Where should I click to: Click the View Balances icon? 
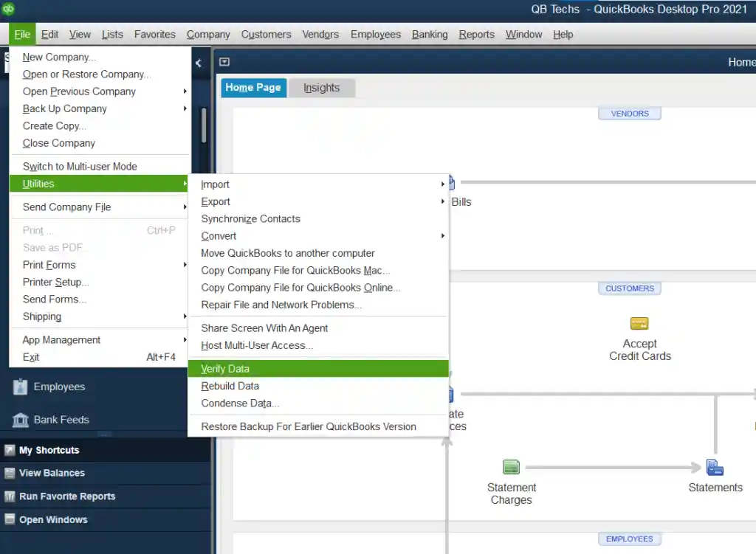(x=9, y=473)
